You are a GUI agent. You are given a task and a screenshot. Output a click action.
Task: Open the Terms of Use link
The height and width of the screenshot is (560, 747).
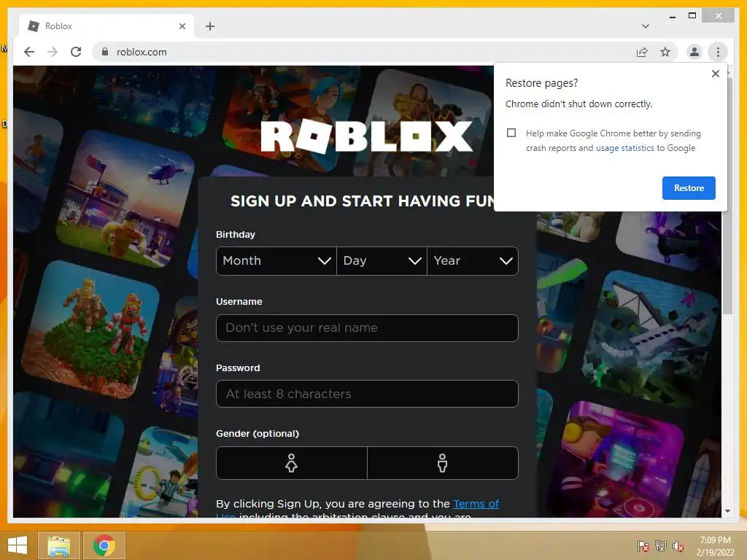[476, 504]
